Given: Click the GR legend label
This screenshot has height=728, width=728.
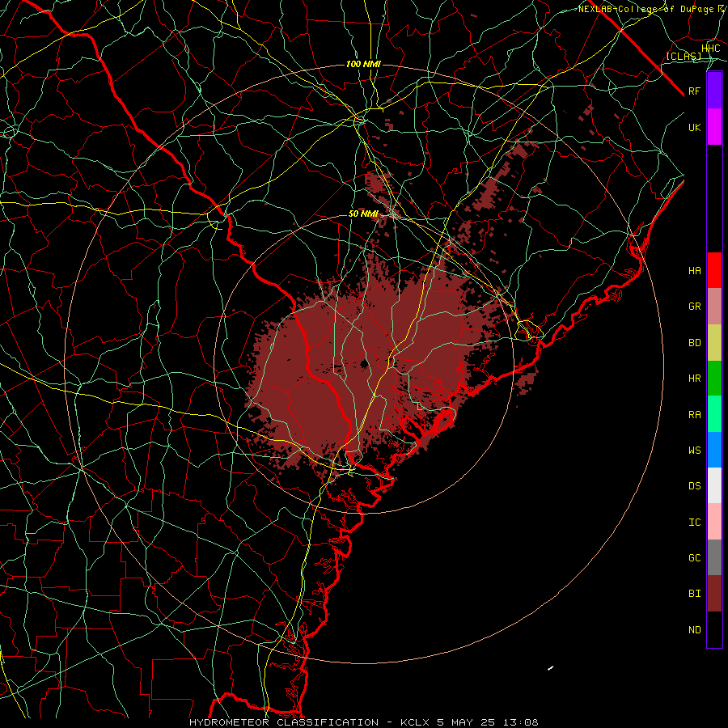Looking at the screenshot, I should tap(695, 307).
